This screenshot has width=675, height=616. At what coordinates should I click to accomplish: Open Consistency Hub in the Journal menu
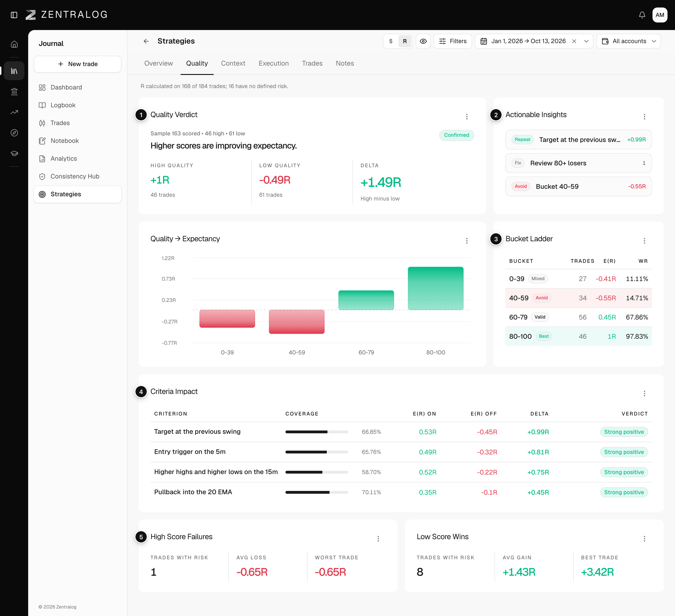(x=77, y=176)
